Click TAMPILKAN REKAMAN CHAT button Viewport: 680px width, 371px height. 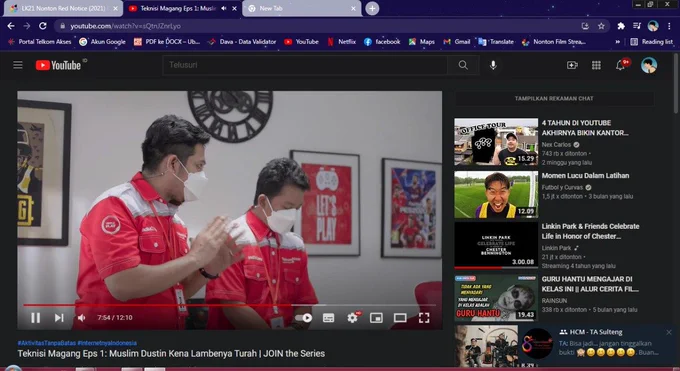click(554, 98)
